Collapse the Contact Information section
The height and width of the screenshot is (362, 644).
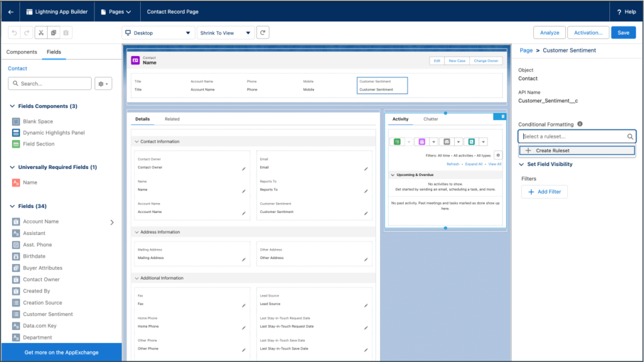[136, 141]
